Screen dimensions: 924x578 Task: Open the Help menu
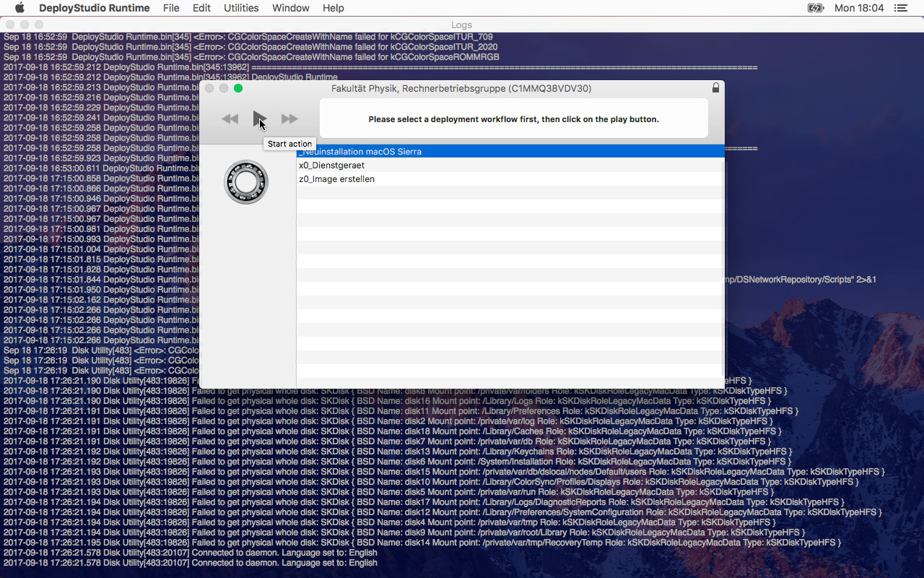tap(333, 8)
